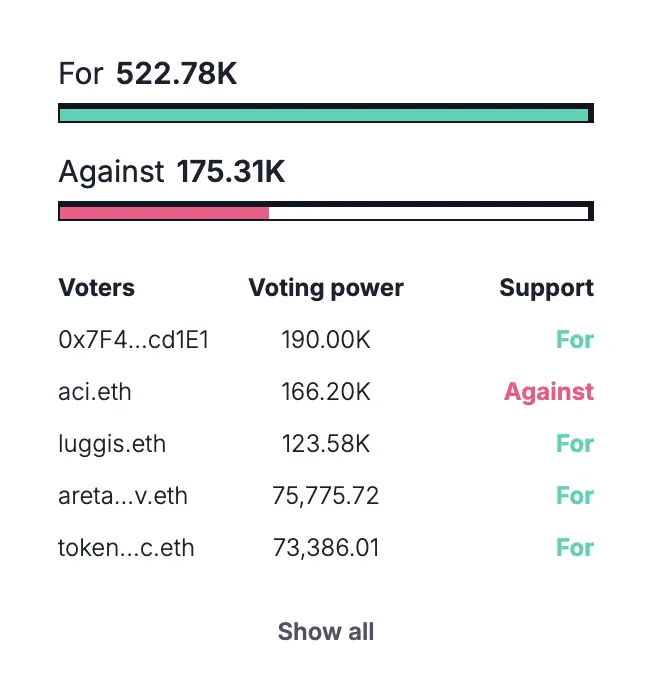Click the pink Against progress bar
The image size is (654, 690).
165,212
